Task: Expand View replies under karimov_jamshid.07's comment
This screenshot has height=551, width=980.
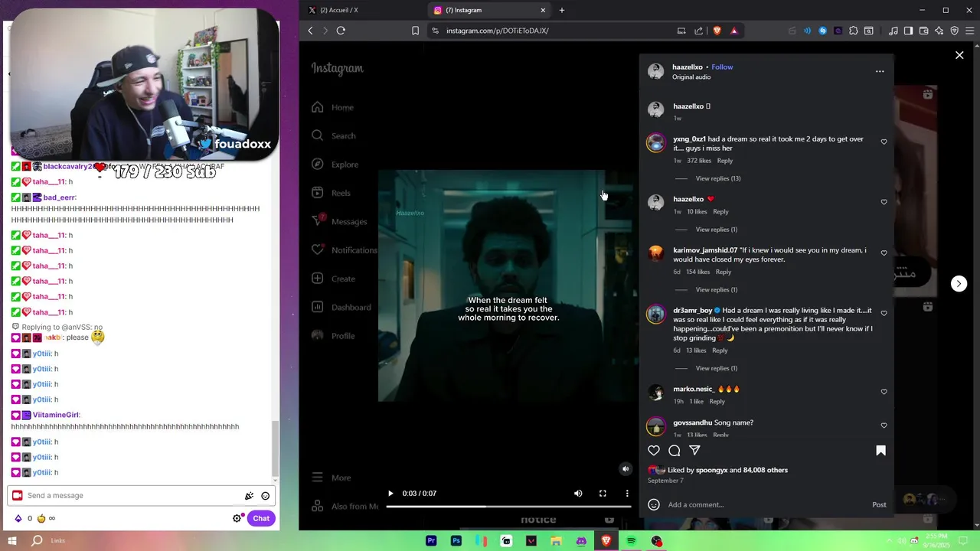Action: (x=716, y=289)
